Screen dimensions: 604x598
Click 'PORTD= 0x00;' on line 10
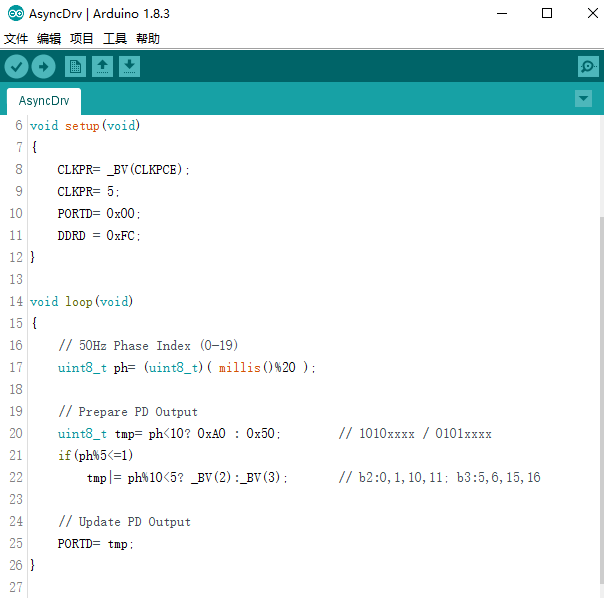pos(99,213)
